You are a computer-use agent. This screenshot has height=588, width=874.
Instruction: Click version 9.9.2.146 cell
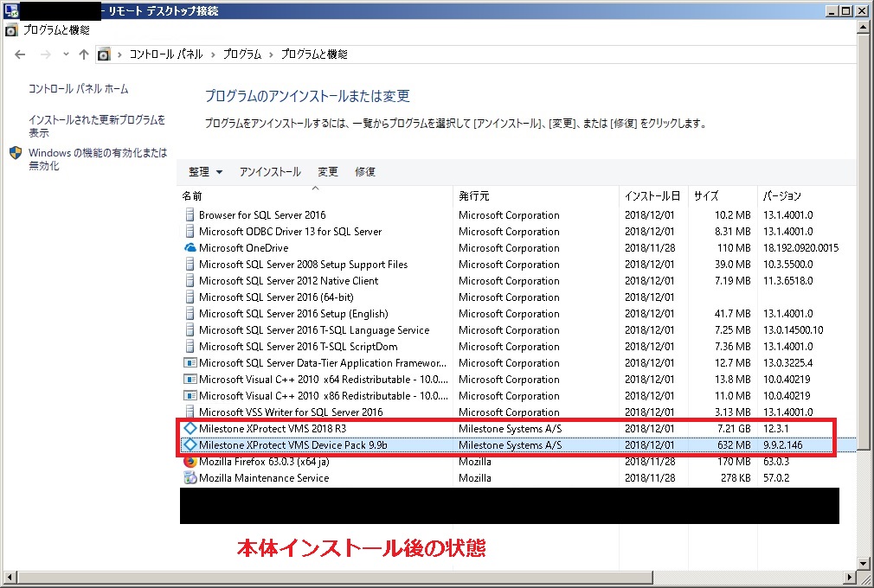783,445
